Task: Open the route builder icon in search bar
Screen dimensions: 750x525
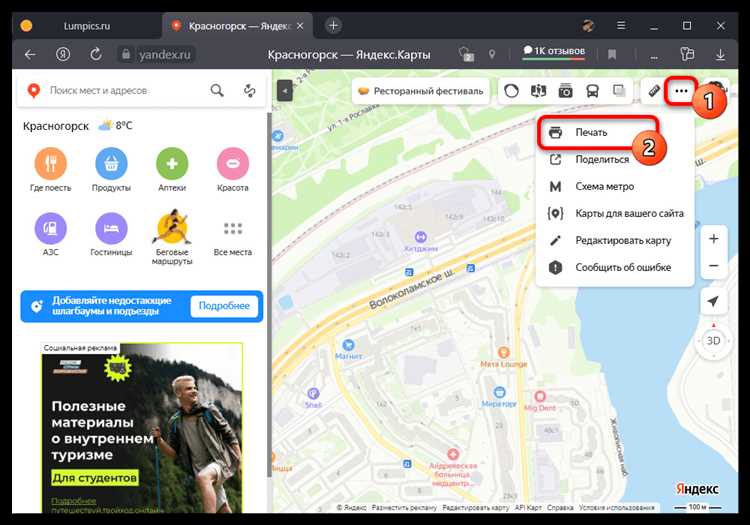Action: pyautogui.click(x=249, y=91)
